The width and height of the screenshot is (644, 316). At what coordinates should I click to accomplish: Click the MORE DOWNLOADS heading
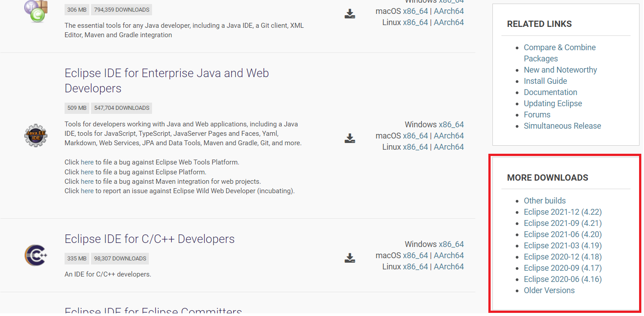pos(548,178)
